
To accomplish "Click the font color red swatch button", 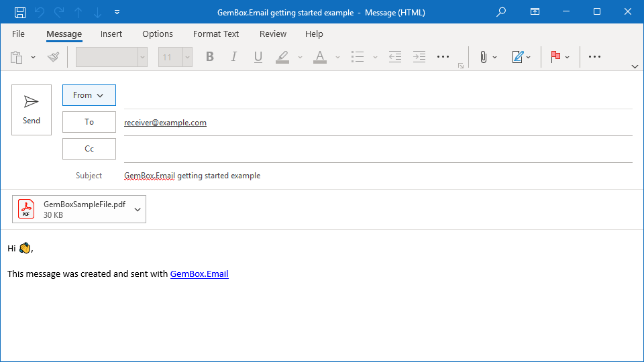I will (x=320, y=57).
